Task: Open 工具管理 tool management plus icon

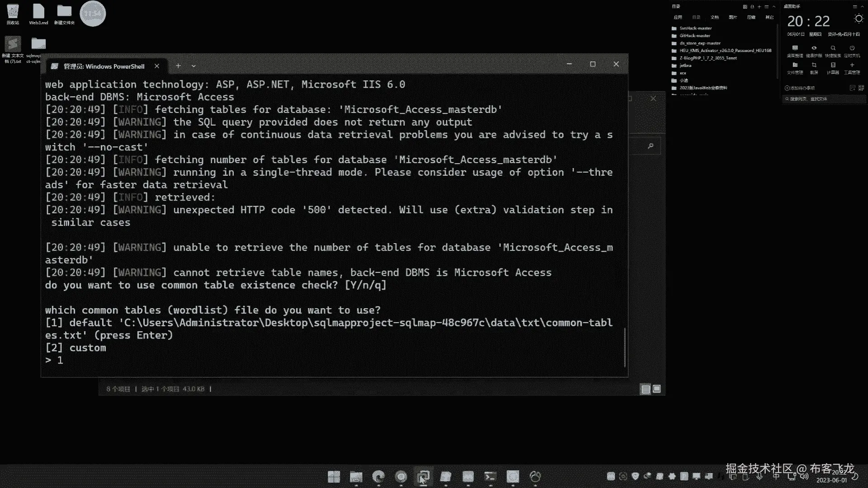Action: (852, 65)
